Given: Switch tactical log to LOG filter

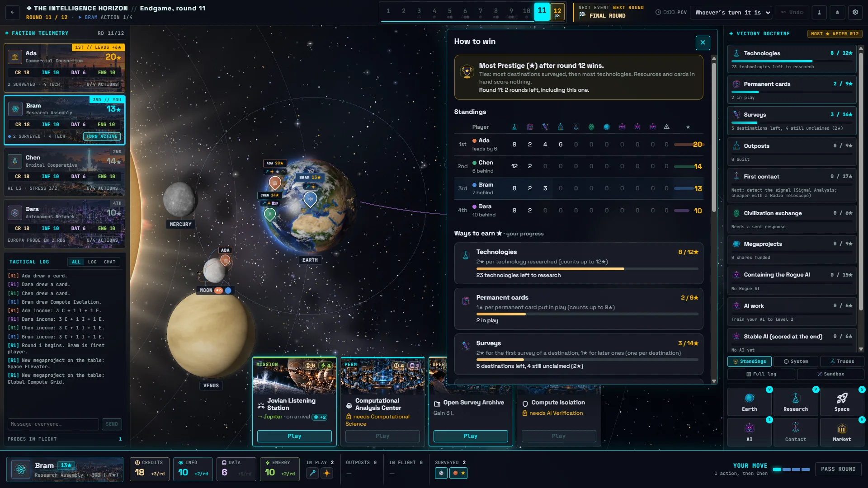Looking at the screenshot, I should pyautogui.click(x=92, y=262).
